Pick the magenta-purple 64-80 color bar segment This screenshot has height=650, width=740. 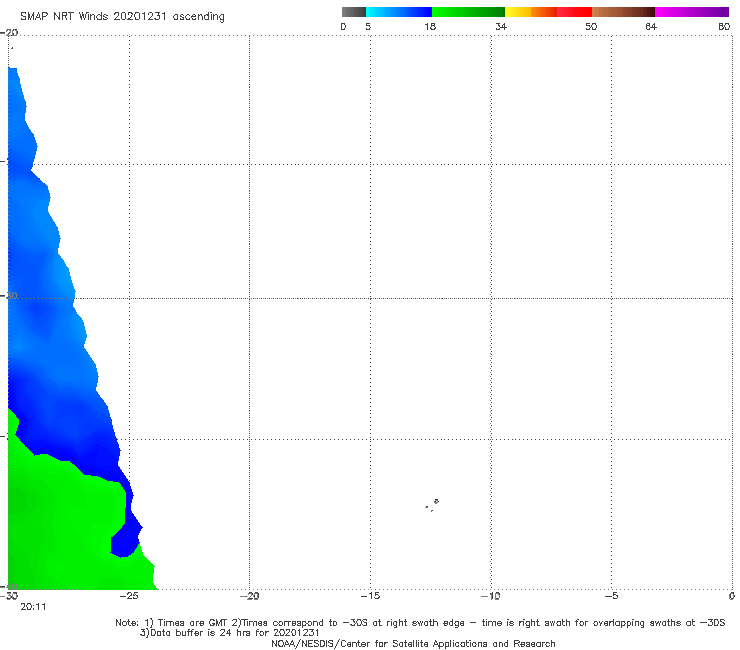coord(692,12)
